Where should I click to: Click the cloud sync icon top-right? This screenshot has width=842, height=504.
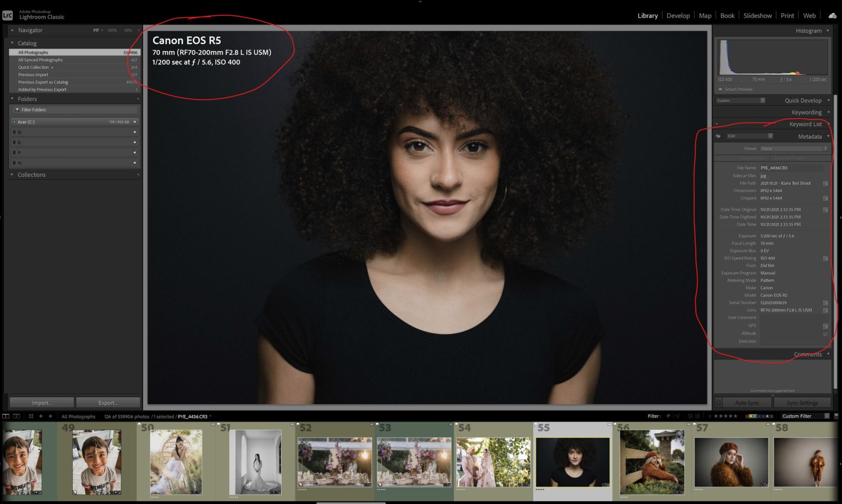[833, 15]
